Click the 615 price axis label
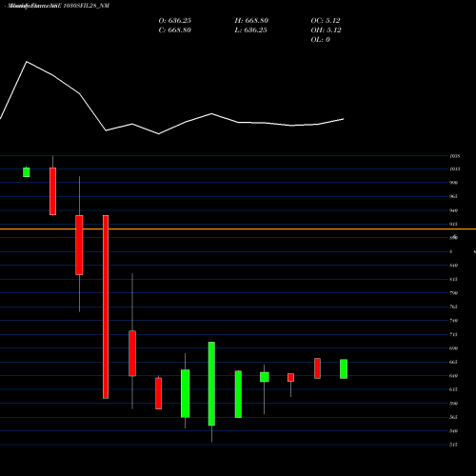The height and width of the screenshot is (476, 476). [454, 389]
